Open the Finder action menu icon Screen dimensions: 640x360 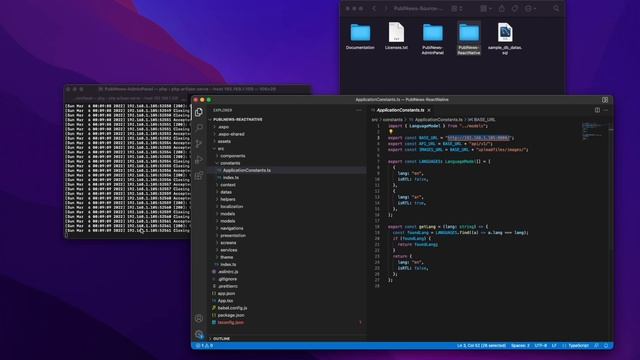[x=530, y=8]
